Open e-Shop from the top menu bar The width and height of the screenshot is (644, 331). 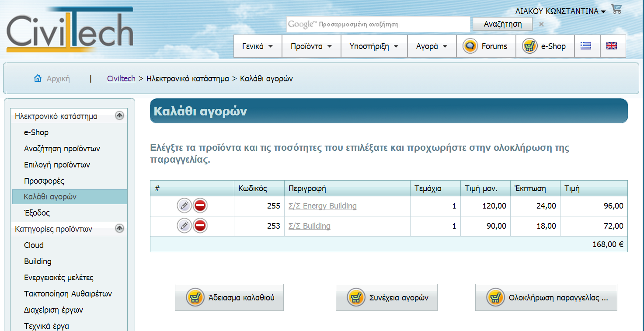click(545, 46)
